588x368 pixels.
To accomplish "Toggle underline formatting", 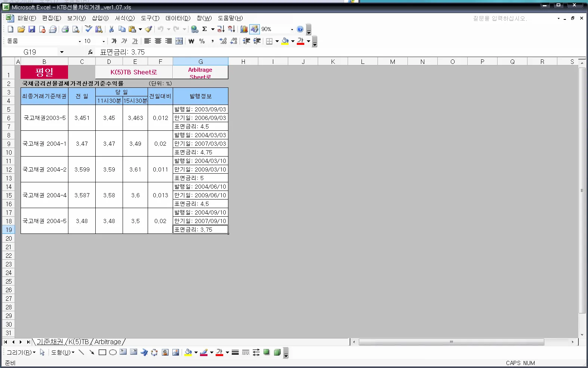I will 135,41.
